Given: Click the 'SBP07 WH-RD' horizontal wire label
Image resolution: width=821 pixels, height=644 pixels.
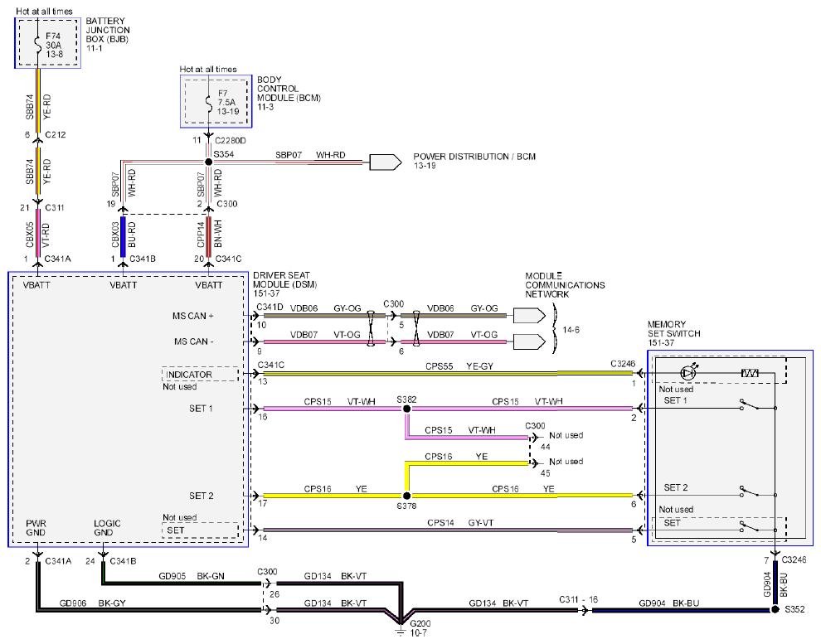Looking at the screenshot, I should click(x=310, y=155).
